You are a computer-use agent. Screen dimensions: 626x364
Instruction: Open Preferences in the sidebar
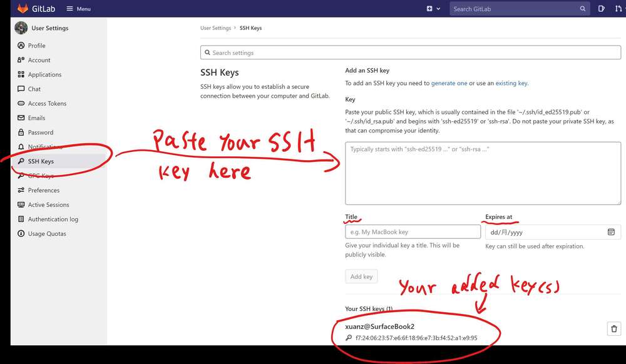[x=44, y=190]
